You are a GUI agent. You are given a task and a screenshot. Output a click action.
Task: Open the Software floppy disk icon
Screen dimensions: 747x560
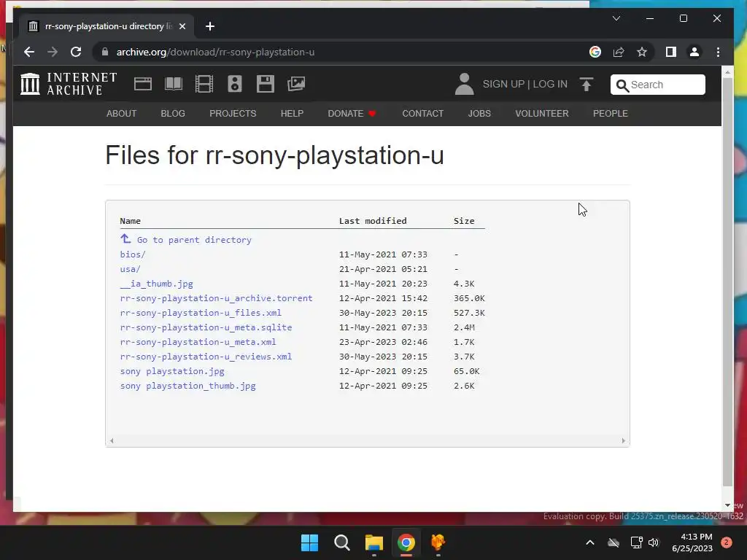coord(266,84)
